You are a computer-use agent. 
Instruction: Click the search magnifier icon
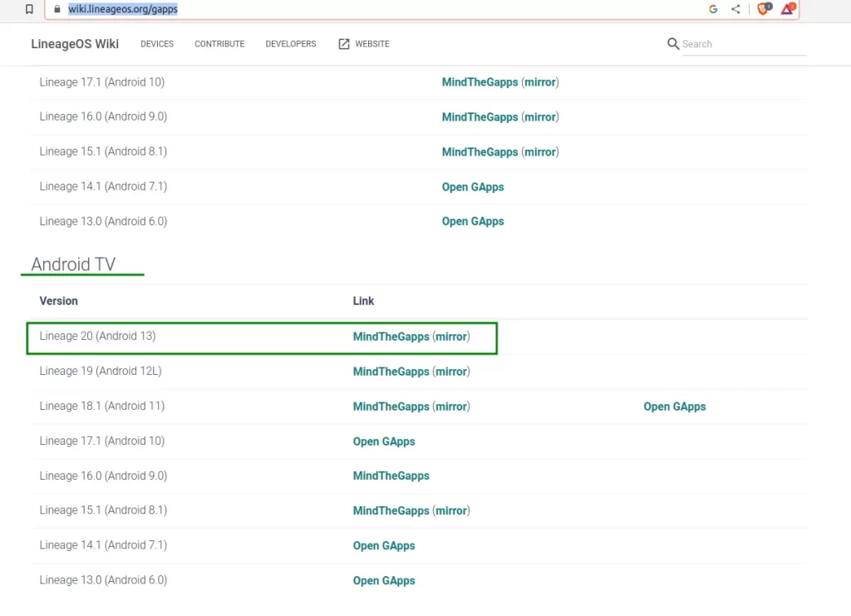pos(673,44)
